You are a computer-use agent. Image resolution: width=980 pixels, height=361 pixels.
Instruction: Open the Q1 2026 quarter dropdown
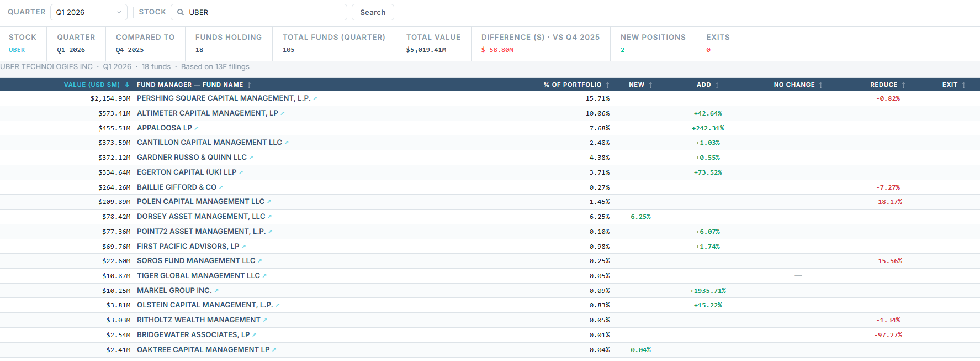tap(88, 12)
